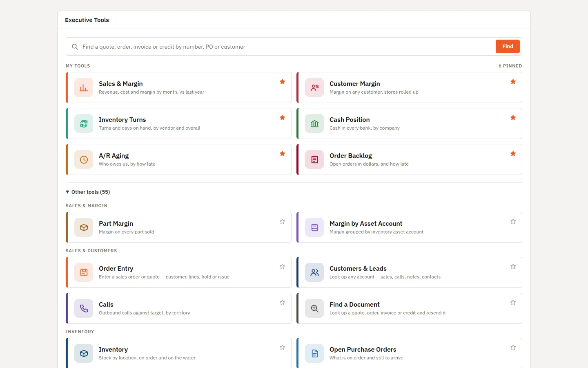The image size is (588, 368).
Task: Pin Order Entry using its empty star
Action: click(282, 267)
